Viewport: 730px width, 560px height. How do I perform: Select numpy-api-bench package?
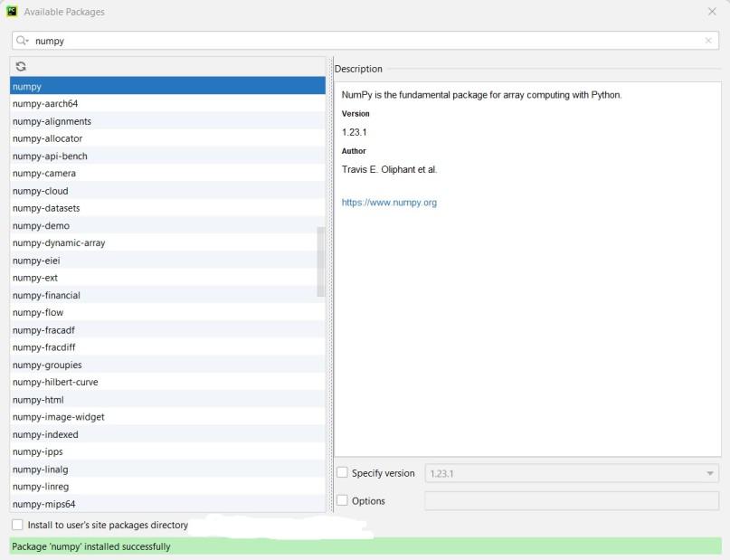coord(167,156)
